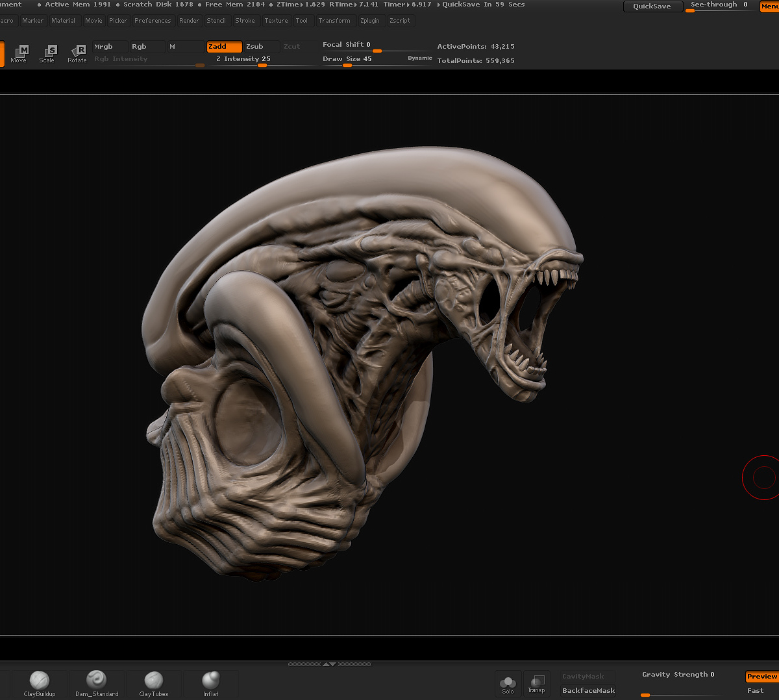Click the ActivePoints count readout

(476, 47)
